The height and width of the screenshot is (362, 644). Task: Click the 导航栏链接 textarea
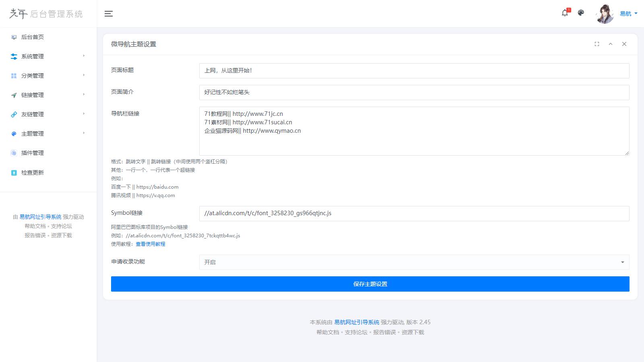click(x=414, y=131)
